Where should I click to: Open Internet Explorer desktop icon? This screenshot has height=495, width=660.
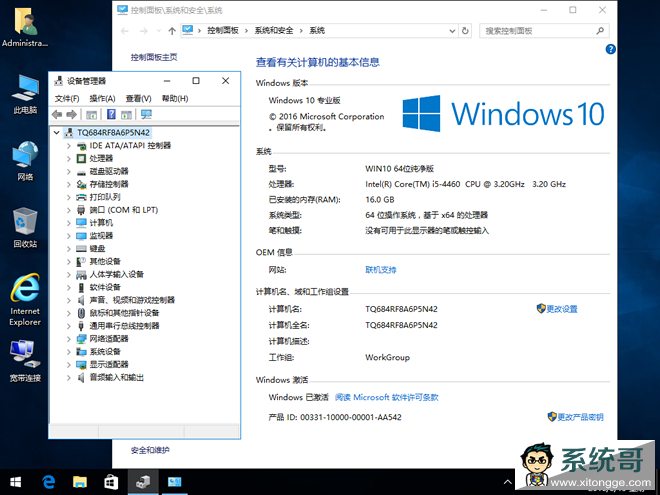point(25,300)
